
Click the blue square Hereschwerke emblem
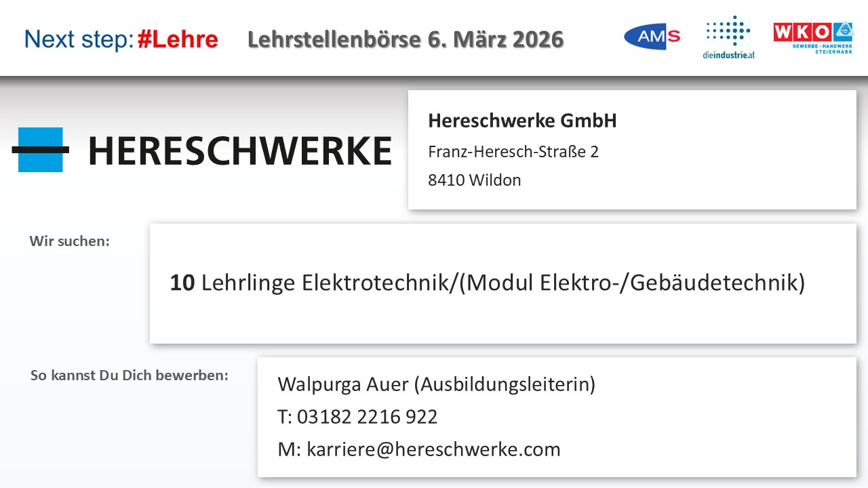click(x=41, y=149)
